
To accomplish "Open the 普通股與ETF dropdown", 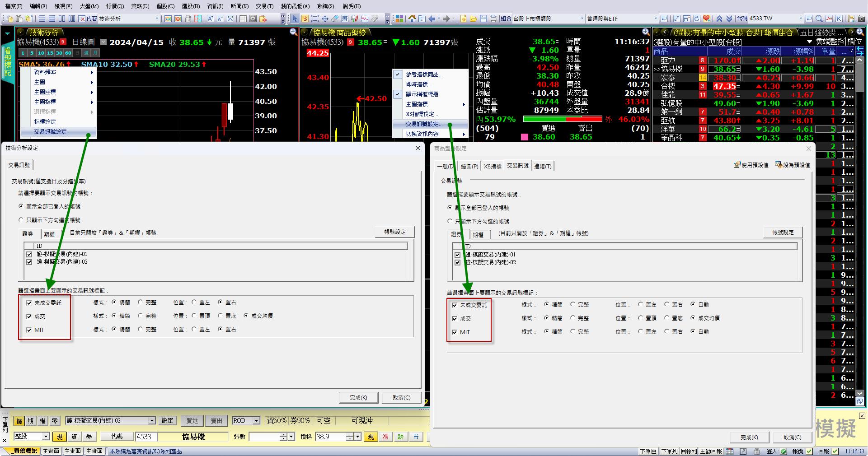I will [x=656, y=19].
